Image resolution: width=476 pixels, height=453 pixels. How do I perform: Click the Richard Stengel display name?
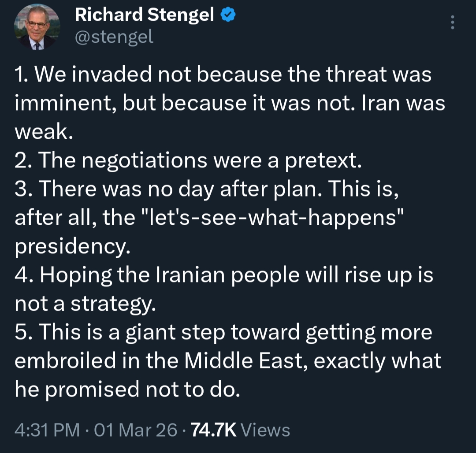click(x=144, y=15)
